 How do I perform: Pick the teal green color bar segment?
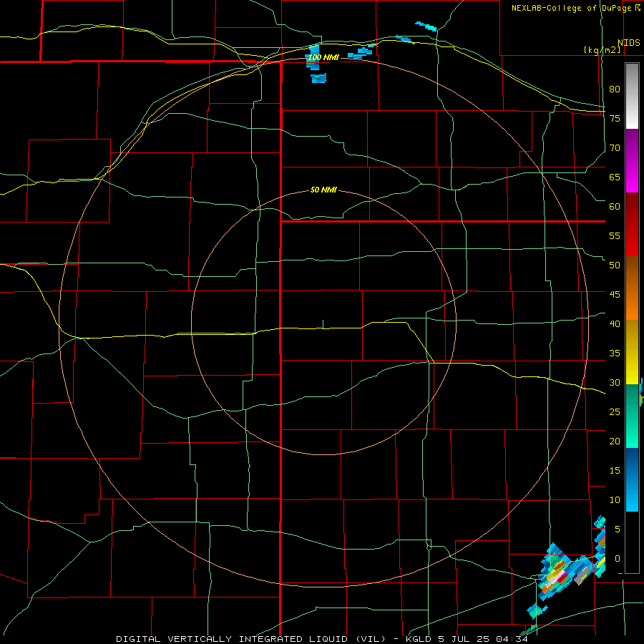[632, 416]
